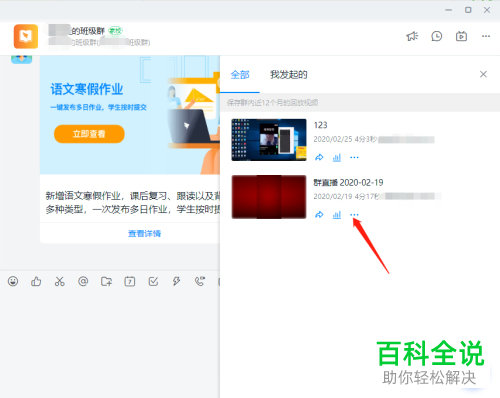Open more options in chat header
500x398 pixels.
click(x=486, y=36)
